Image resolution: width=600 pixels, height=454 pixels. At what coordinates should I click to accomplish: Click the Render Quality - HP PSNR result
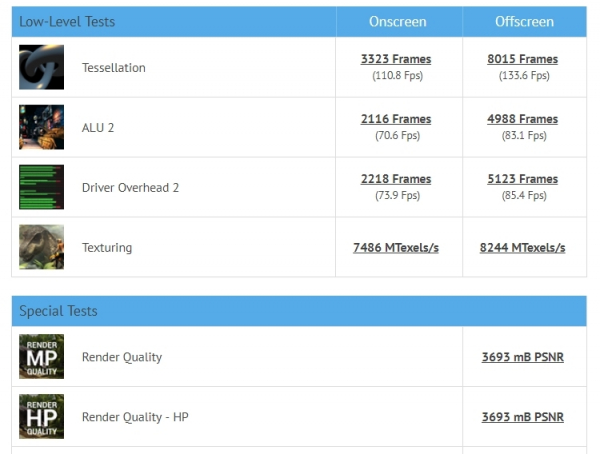pyautogui.click(x=522, y=416)
